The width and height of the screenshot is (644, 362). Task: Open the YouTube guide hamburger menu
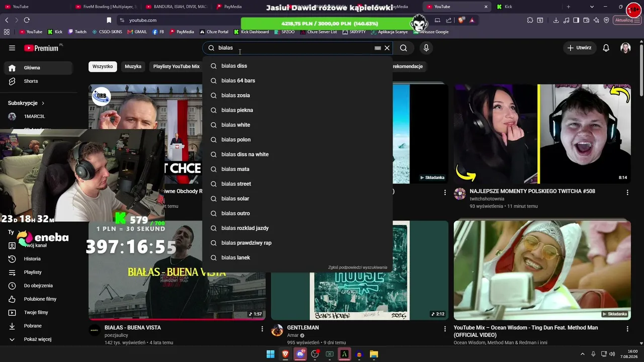[x=12, y=48]
